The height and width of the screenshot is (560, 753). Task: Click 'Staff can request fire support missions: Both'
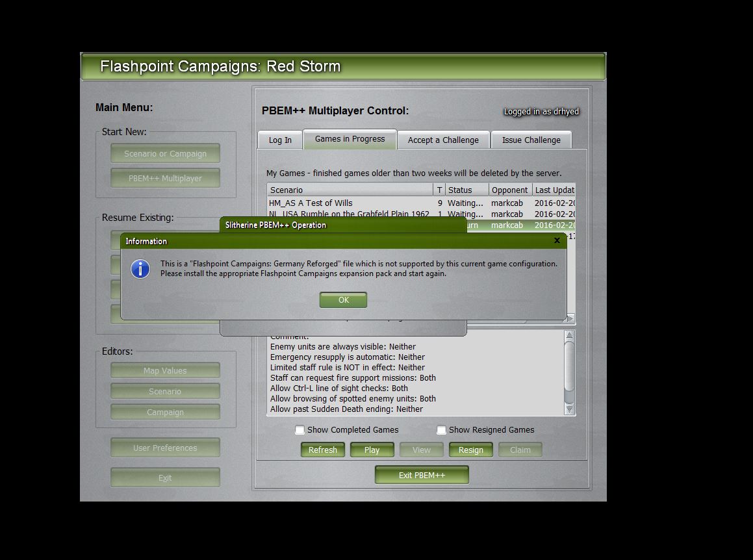[x=353, y=378]
